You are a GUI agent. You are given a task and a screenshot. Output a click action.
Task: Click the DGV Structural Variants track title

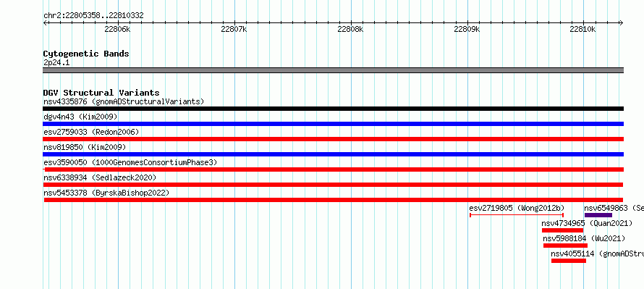101,93
